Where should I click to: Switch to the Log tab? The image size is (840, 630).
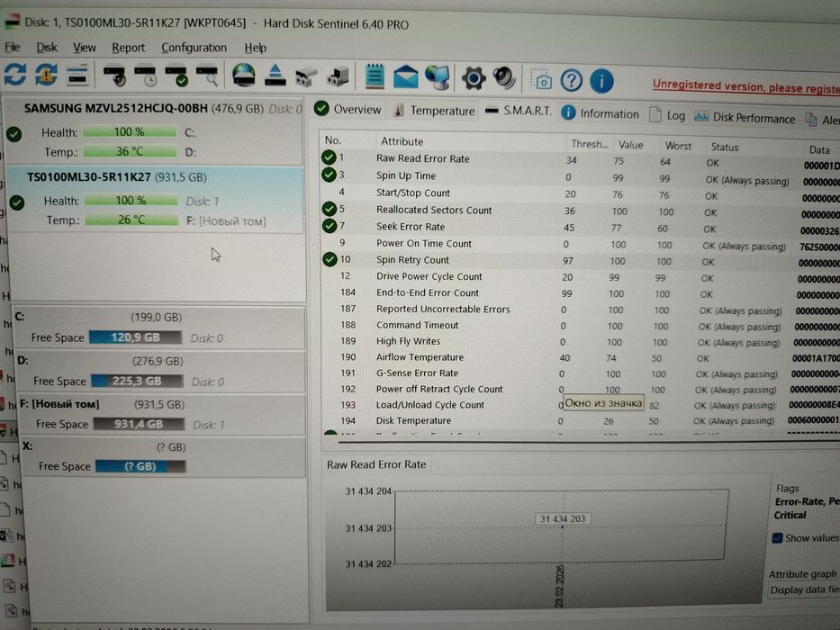point(667,116)
